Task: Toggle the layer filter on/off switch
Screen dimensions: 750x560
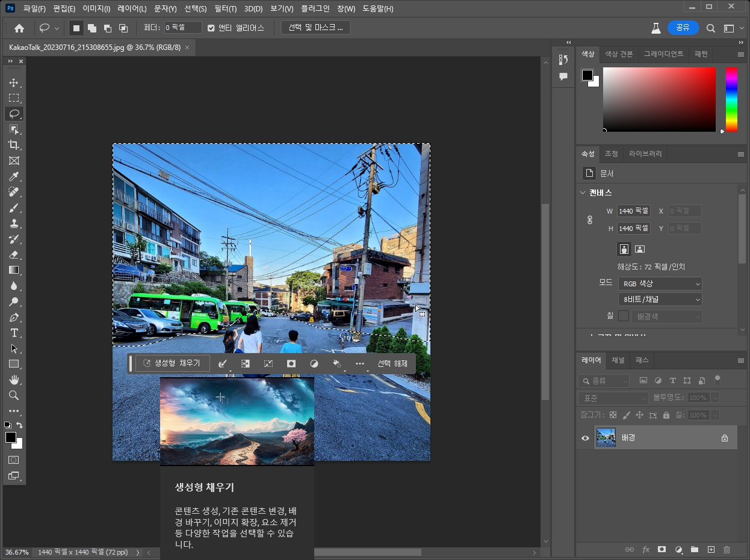Action: pyautogui.click(x=717, y=380)
